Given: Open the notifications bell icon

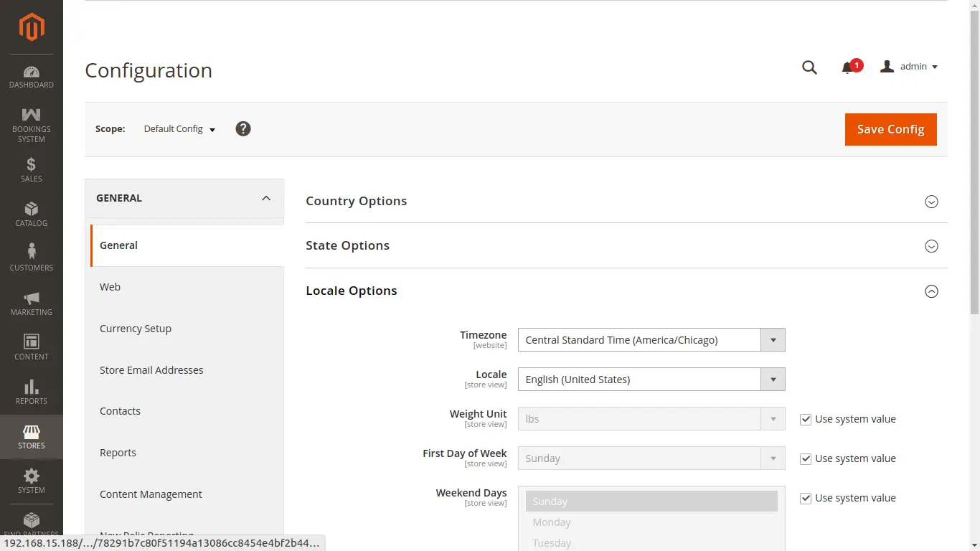Looking at the screenshot, I should [847, 67].
